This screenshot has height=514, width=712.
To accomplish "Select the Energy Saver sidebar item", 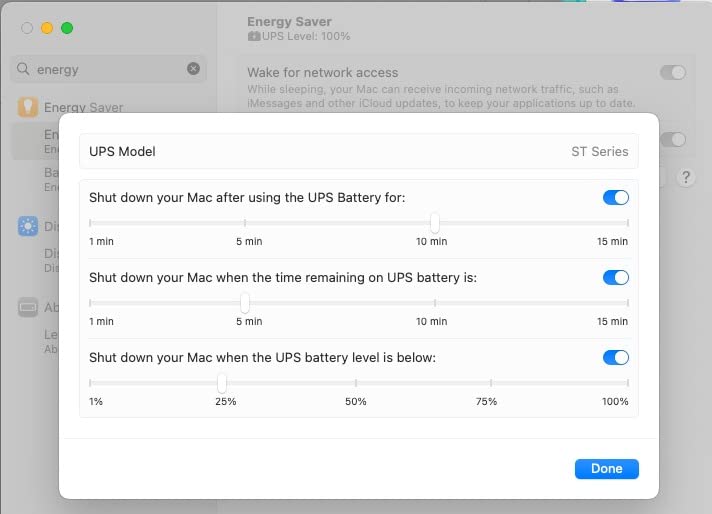I will (84, 108).
